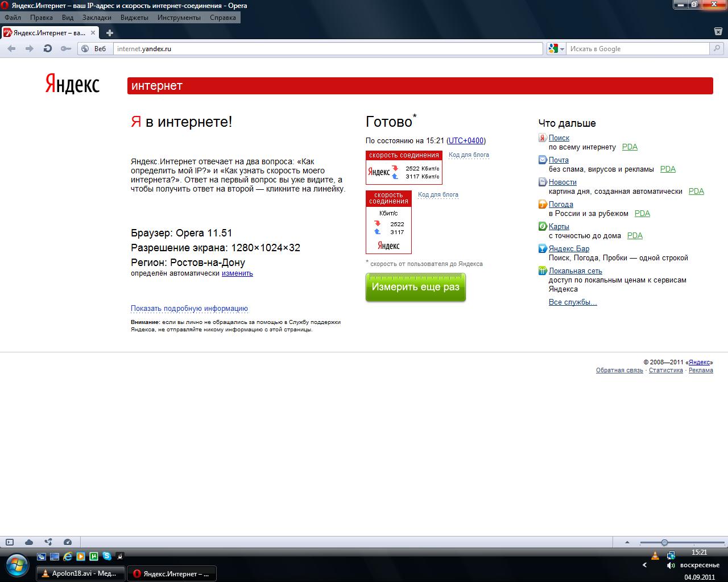Screen dimensions: 728x582
Task: Toggle Opera Turbo speedometer icon
Action: [68, 542]
